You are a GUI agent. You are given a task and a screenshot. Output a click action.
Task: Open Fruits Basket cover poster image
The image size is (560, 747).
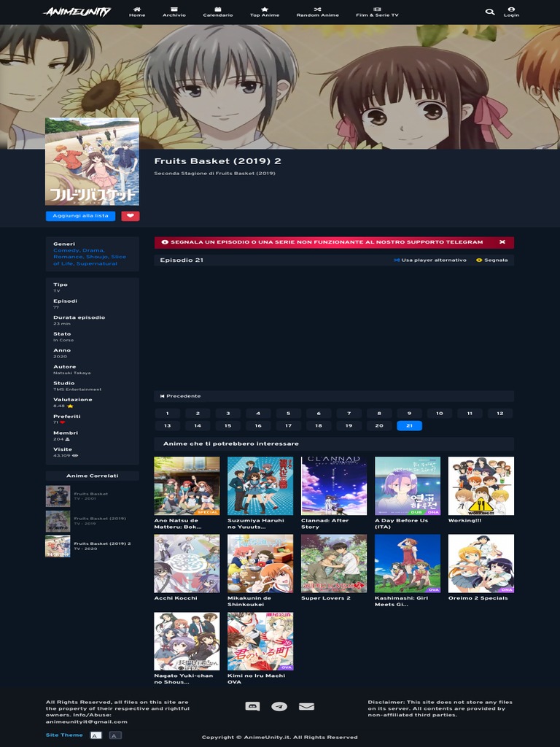(x=93, y=161)
